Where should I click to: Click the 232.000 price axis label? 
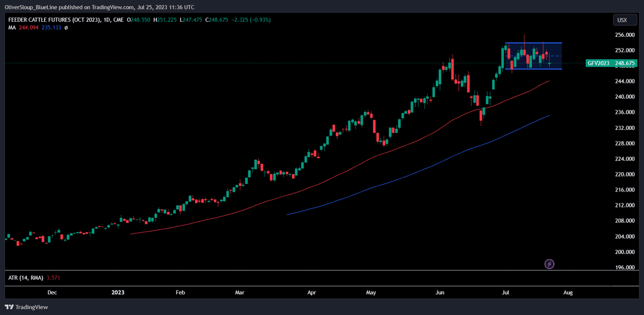626,128
